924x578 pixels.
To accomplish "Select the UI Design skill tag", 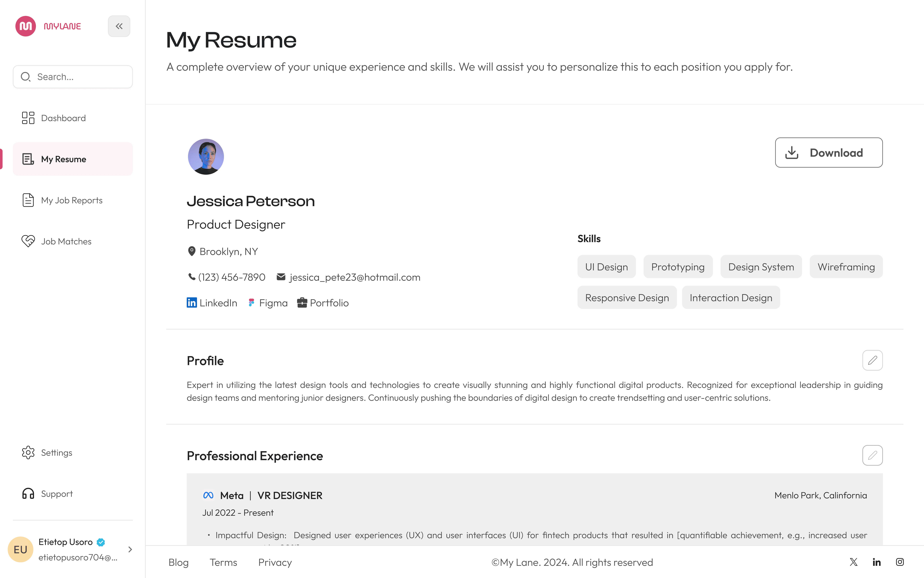I will pos(606,267).
